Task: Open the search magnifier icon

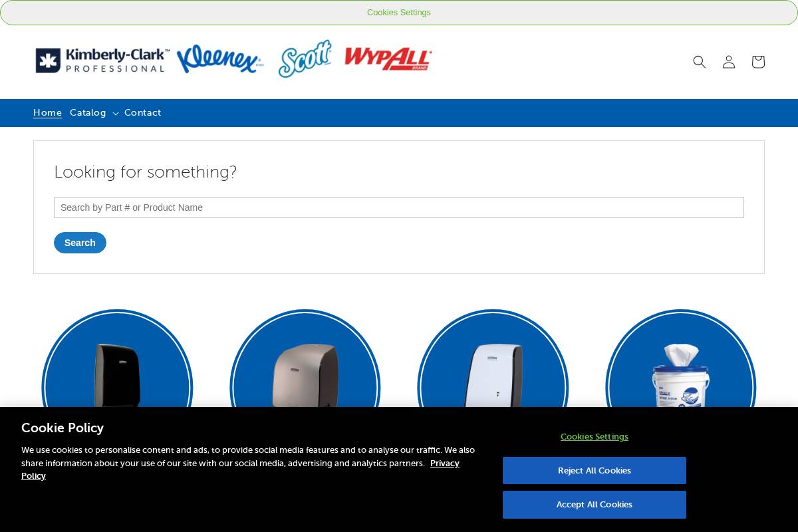Action: click(x=699, y=62)
